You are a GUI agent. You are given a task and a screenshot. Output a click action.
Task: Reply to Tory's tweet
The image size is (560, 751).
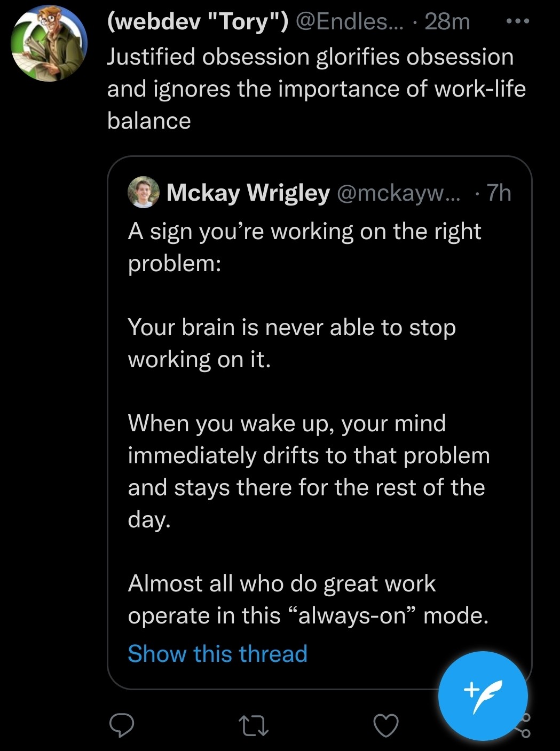click(121, 726)
